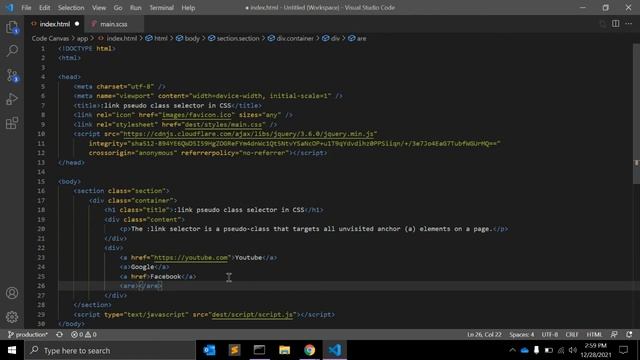Change line ending via CRLF item
The width and height of the screenshot is (640, 360).
pos(571,334)
